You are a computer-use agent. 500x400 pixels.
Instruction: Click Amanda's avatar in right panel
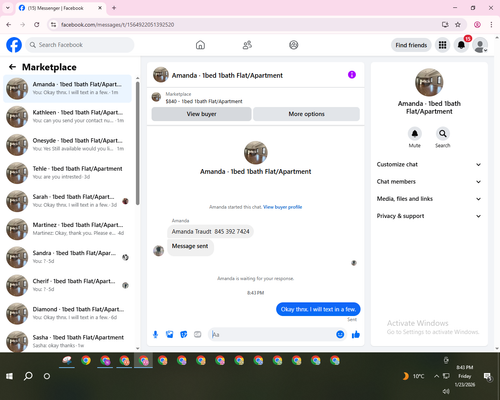429,82
